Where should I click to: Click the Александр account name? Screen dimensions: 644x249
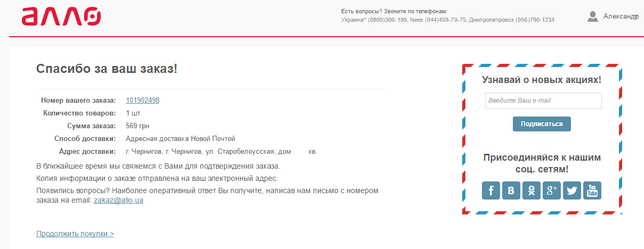[618, 16]
